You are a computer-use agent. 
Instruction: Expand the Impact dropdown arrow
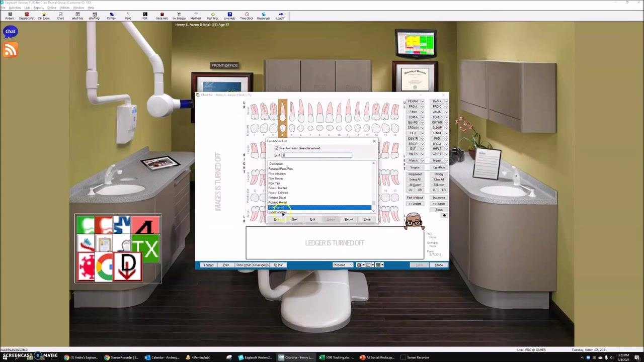[446, 160]
